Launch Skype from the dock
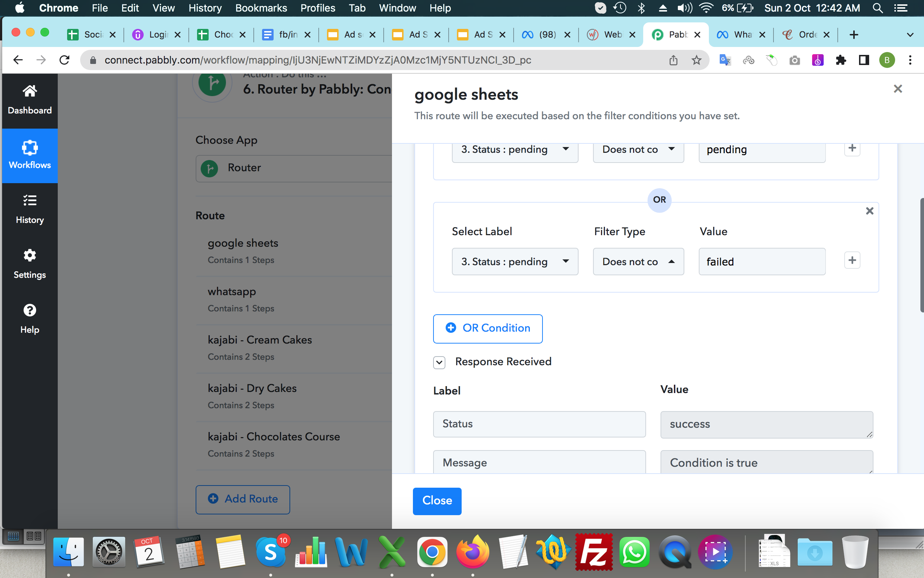The width and height of the screenshot is (924, 578). pyautogui.click(x=270, y=552)
